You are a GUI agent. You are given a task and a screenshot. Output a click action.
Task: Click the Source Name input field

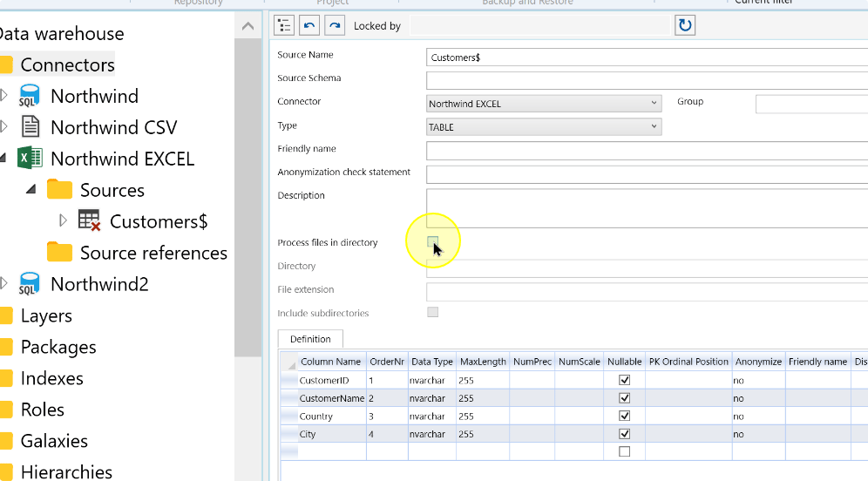point(647,57)
